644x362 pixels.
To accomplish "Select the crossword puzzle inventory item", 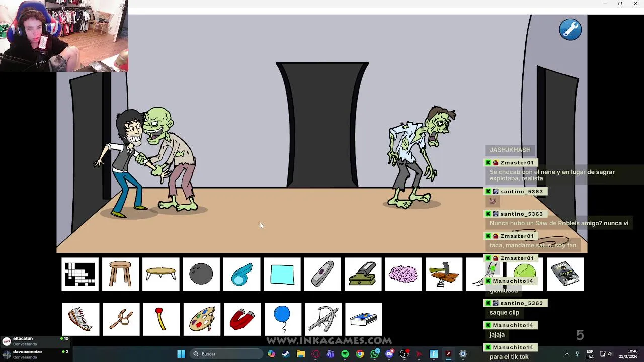I will click(80, 274).
